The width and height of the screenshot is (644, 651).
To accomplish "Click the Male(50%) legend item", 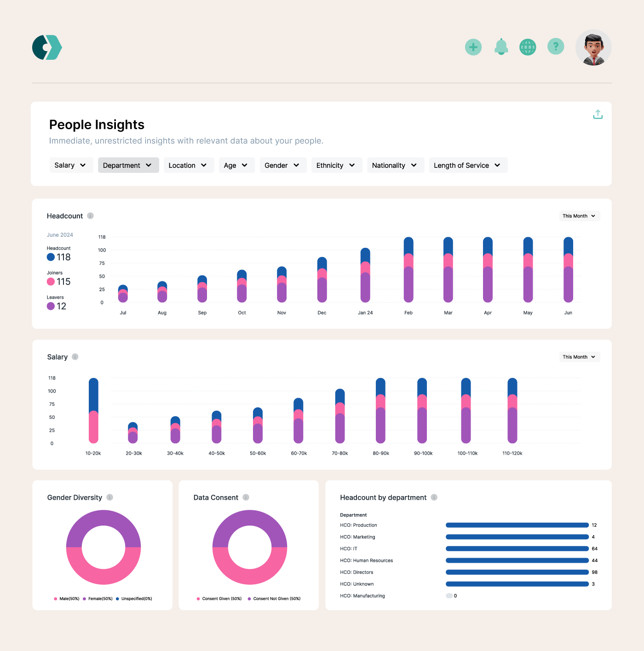I will tap(67, 599).
